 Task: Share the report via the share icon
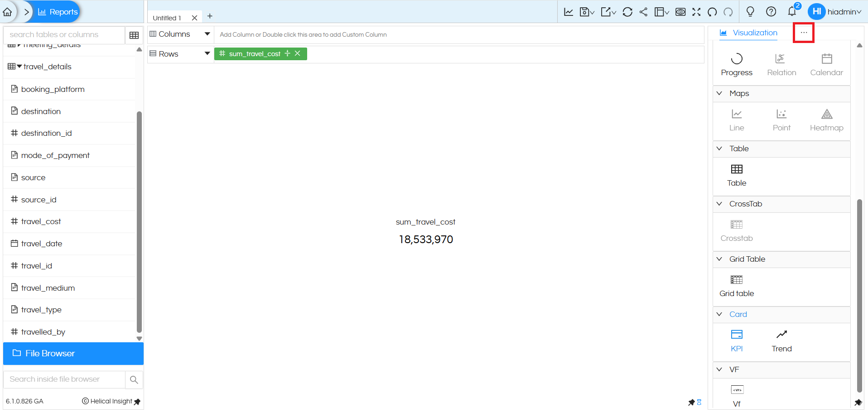(x=643, y=12)
